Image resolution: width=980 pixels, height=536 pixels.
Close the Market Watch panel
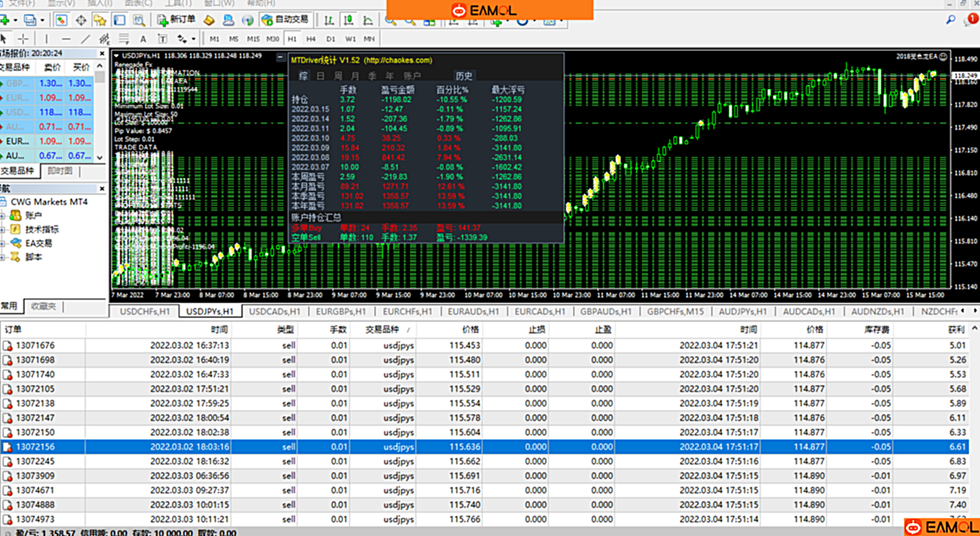[103, 53]
